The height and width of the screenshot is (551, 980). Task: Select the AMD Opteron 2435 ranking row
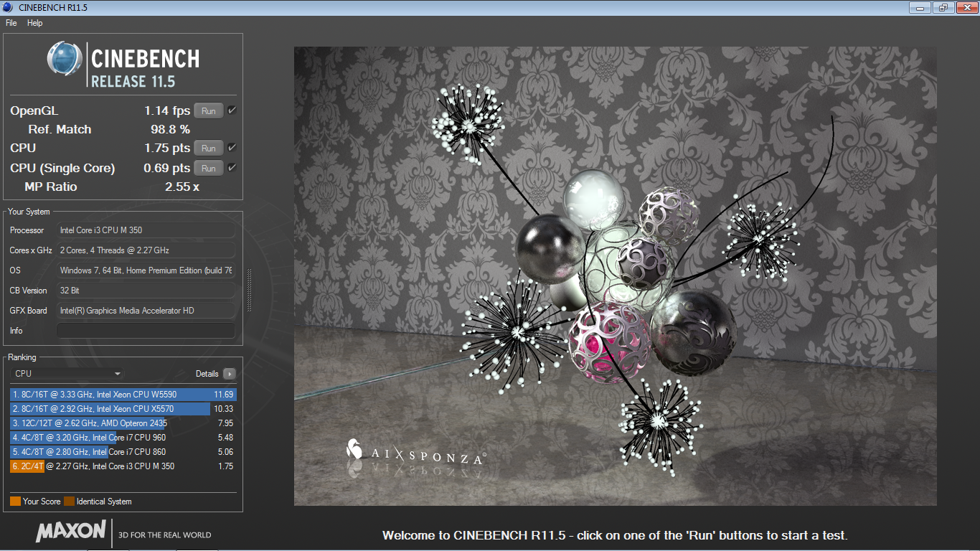[x=123, y=423]
